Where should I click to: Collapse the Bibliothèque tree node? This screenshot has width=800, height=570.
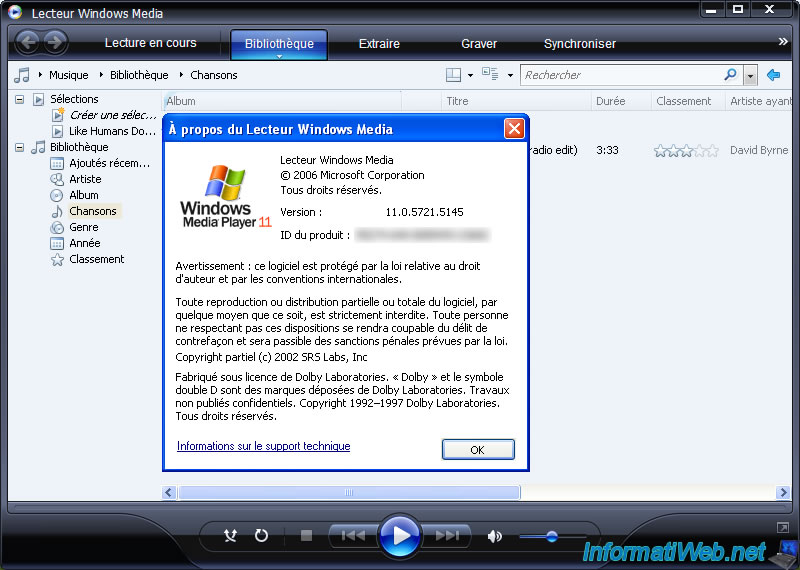point(19,147)
